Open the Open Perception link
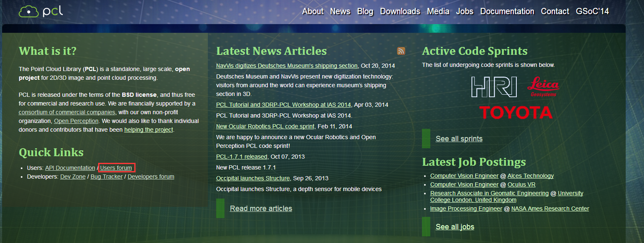The image size is (644, 243). (x=76, y=121)
